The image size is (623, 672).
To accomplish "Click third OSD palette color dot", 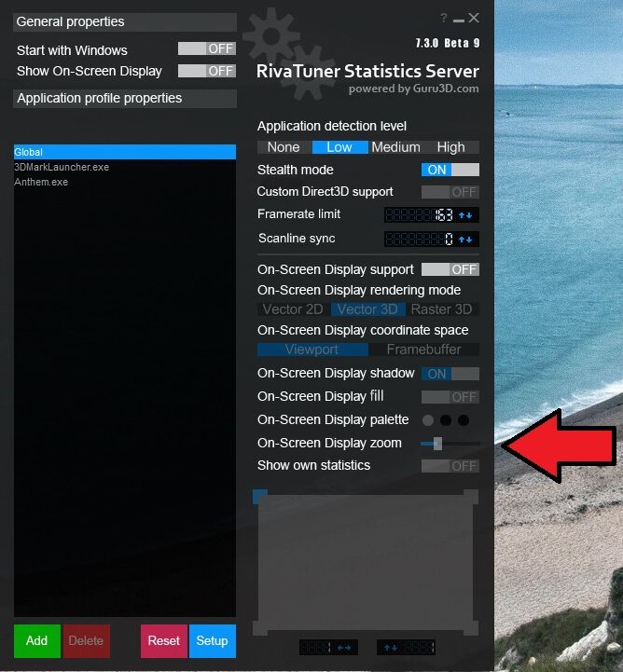I will click(464, 420).
